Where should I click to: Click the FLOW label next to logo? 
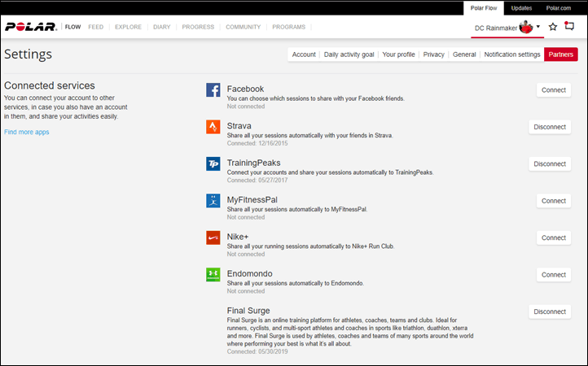pyautogui.click(x=72, y=27)
